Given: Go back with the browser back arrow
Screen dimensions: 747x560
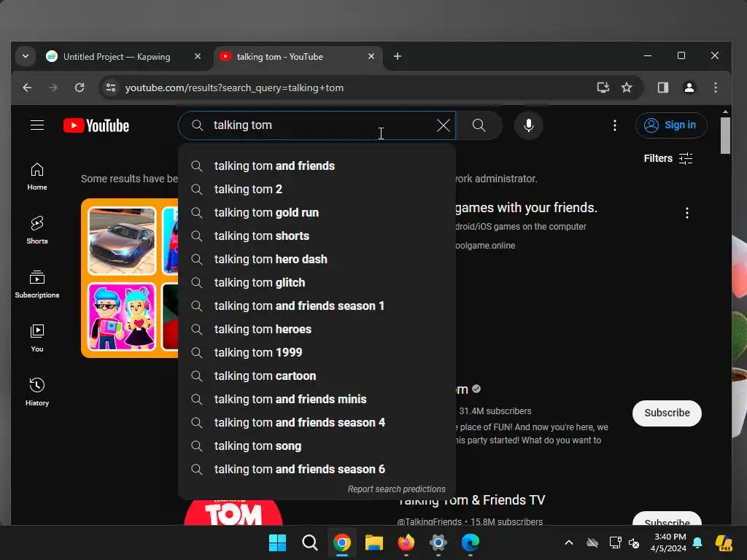Looking at the screenshot, I should click(x=27, y=87).
